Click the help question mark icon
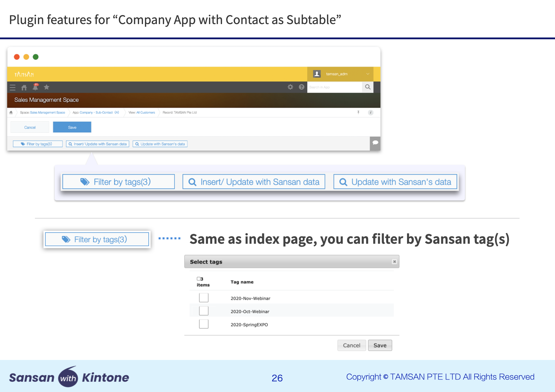This screenshot has height=392, width=555. pos(301,87)
